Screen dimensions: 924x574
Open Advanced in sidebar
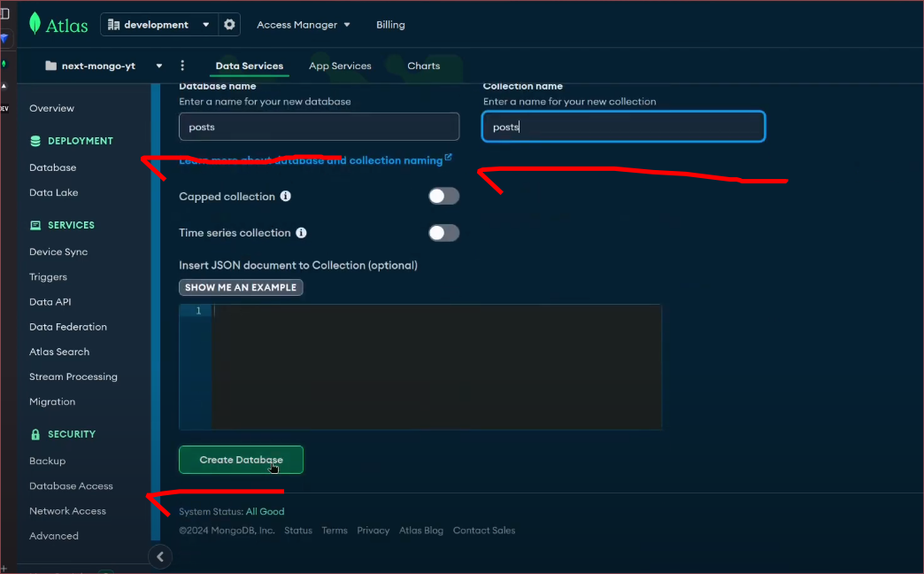point(54,536)
